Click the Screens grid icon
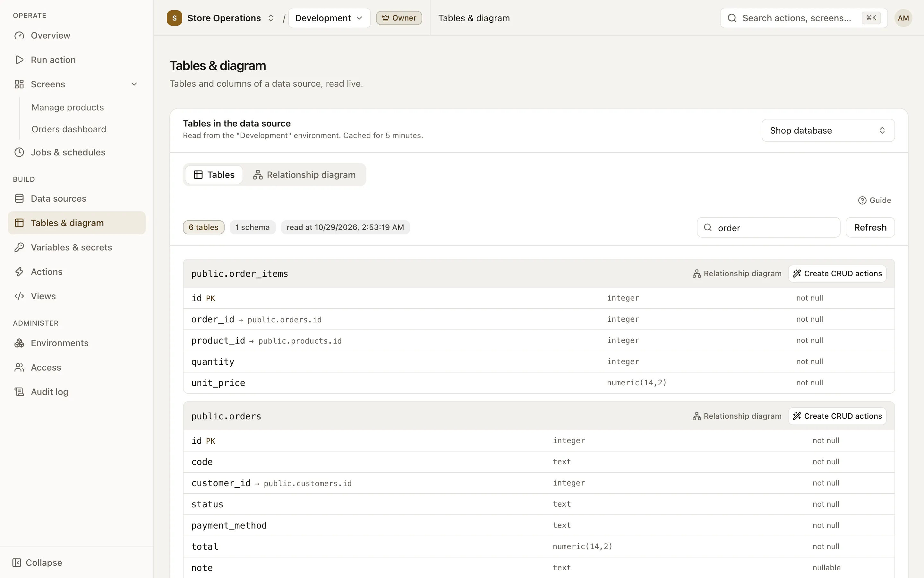 (19, 84)
